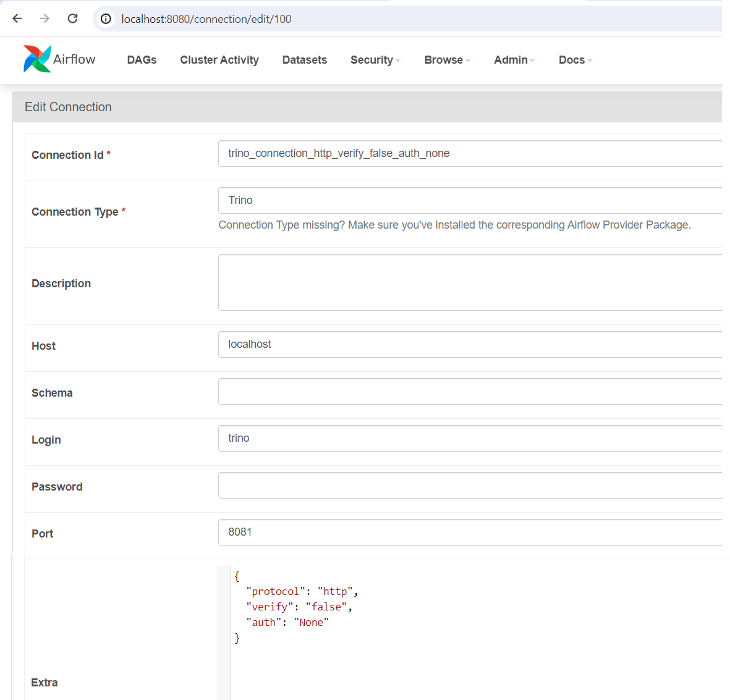730x700 pixels.
Task: Click the browser forward arrow
Action: point(45,19)
